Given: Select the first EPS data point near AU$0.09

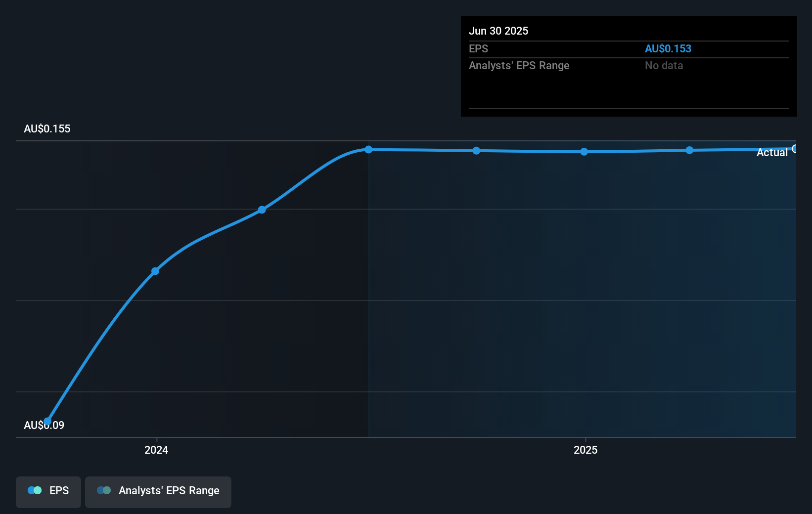Looking at the screenshot, I should click(47, 422).
